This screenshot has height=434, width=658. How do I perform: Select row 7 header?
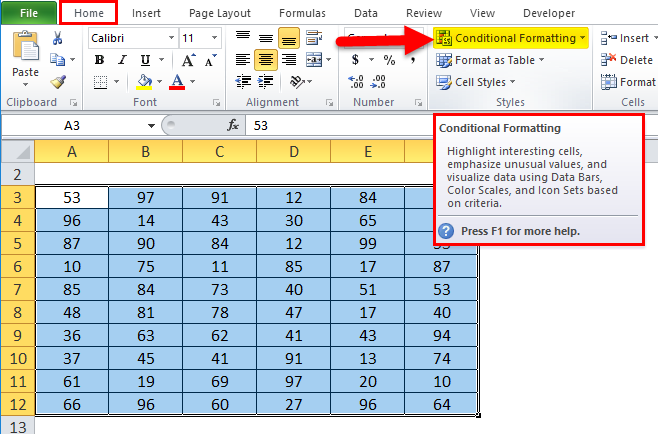(x=18, y=290)
